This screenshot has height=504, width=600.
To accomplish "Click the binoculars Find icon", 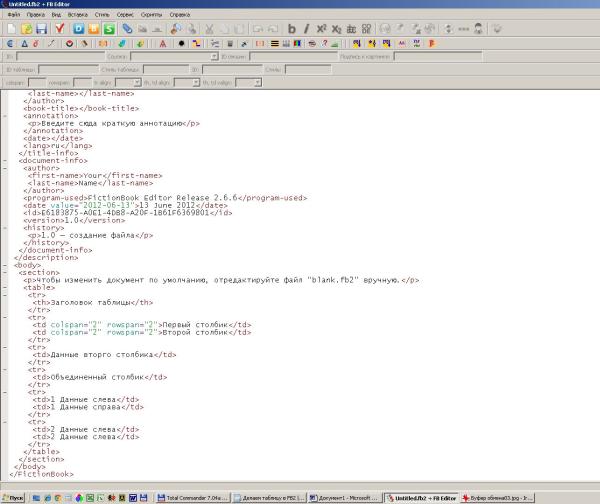I will tap(176, 29).
